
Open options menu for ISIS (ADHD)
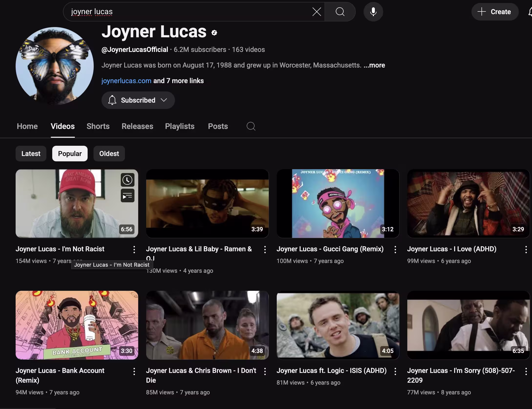395,371
